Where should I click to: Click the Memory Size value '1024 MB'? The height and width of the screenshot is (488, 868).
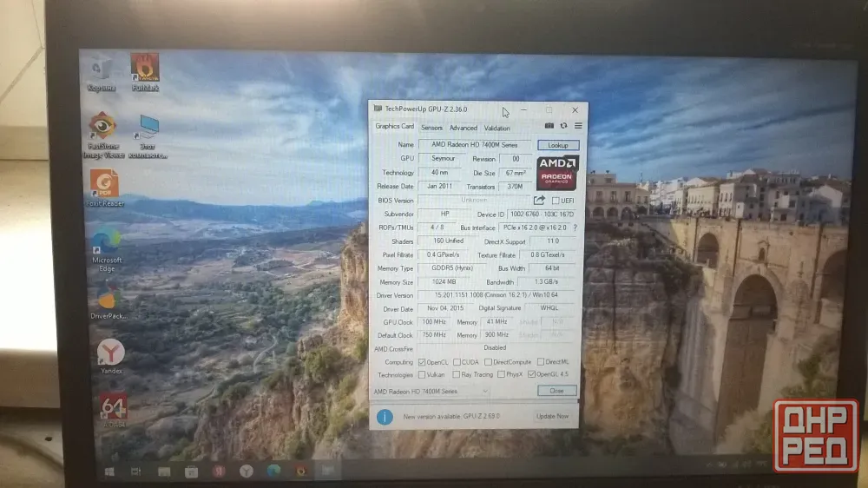pos(444,282)
